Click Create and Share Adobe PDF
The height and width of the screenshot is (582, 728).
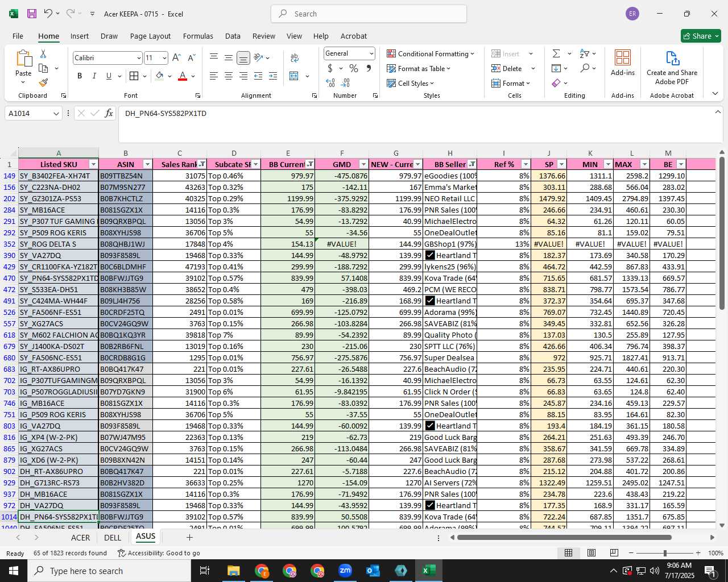672,68
